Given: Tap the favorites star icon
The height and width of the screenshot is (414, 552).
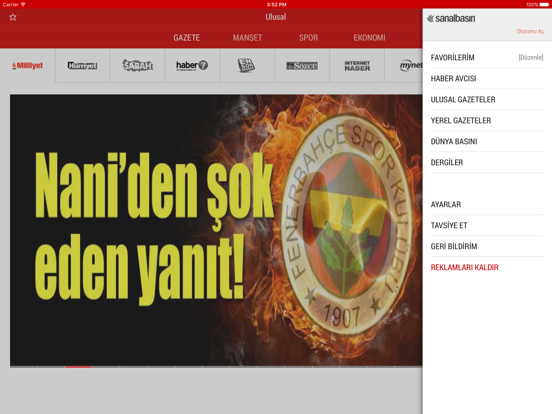Looking at the screenshot, I should 13,17.
